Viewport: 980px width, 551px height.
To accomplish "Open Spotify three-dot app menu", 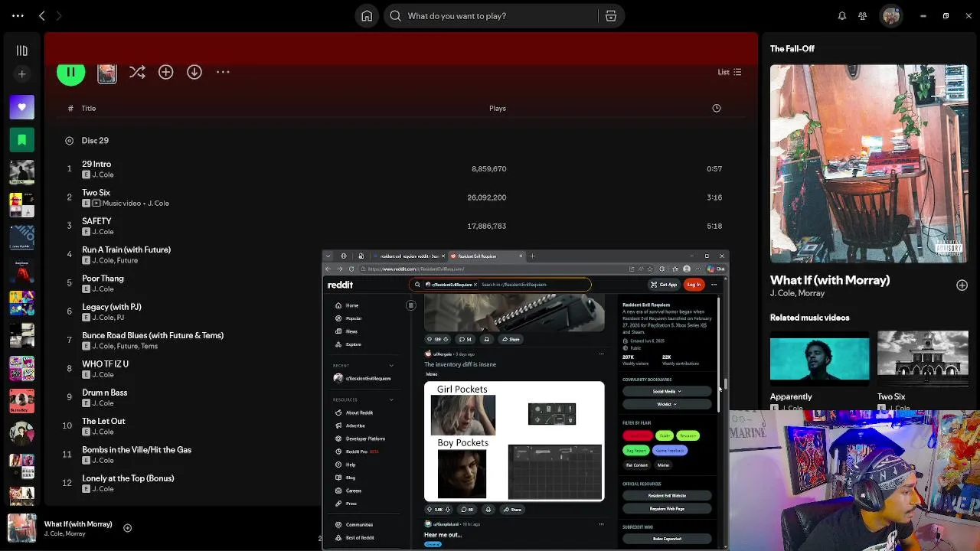I will click(18, 16).
